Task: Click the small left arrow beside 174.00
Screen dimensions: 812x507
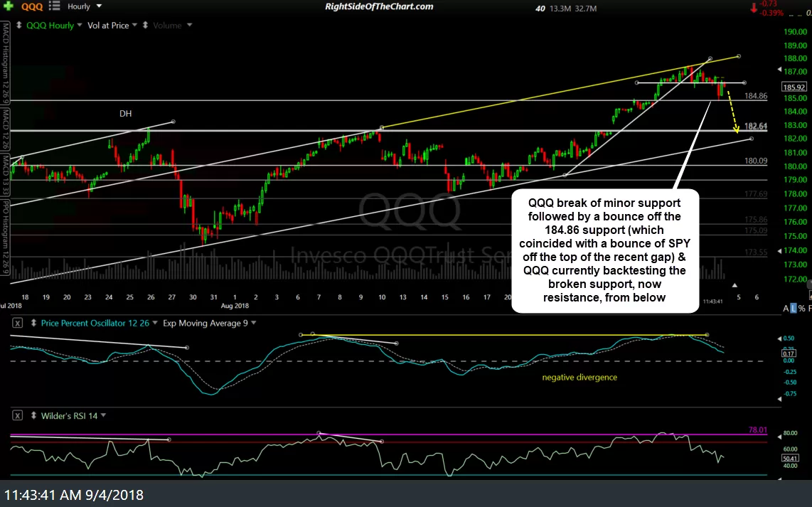Action: pos(779,250)
